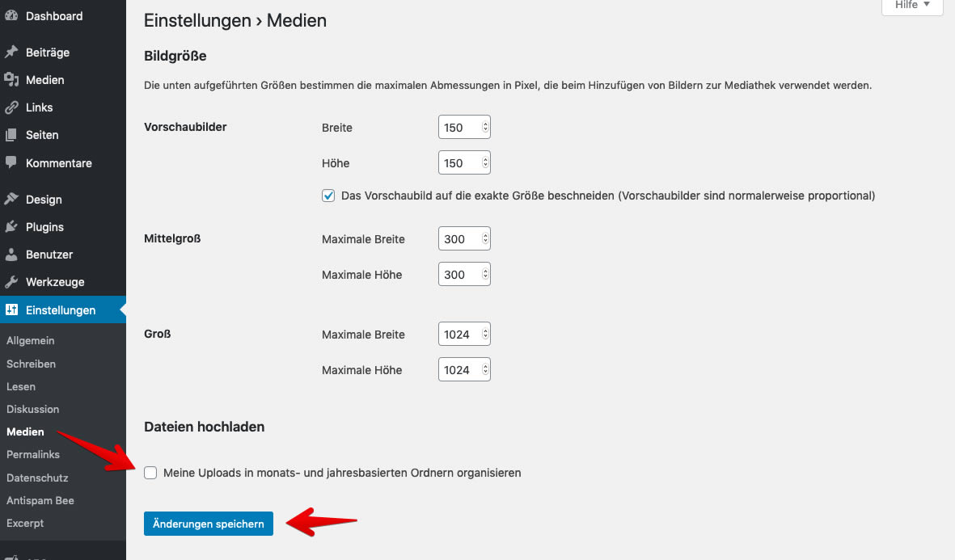
Task: Uncheck 'Das Vorschaubild auf die exakte Größe beschneiden'
Action: (328, 195)
